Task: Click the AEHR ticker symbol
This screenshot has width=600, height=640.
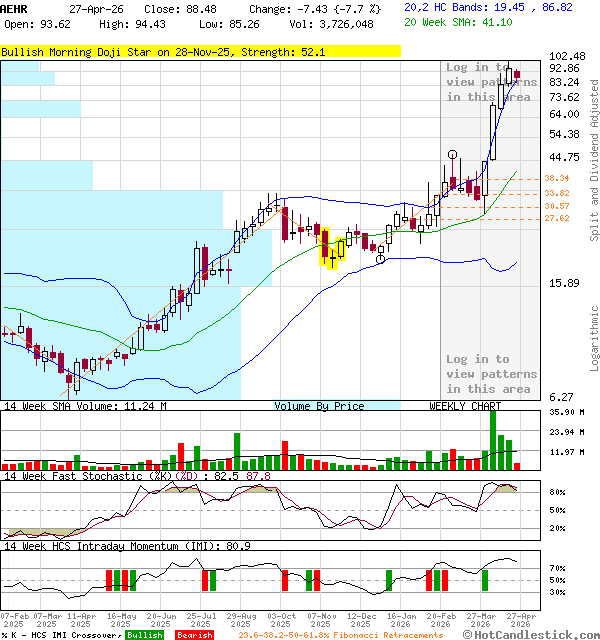Action: (x=16, y=7)
